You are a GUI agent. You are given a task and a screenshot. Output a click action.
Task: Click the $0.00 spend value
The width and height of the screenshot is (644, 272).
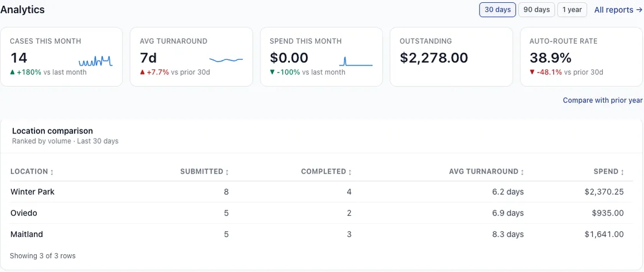tap(289, 58)
